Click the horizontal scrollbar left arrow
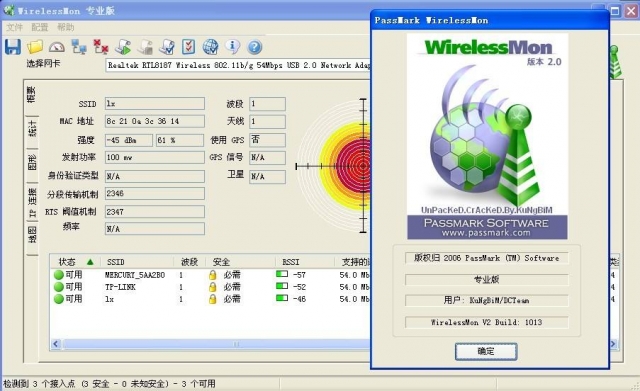Image resolution: width=640 pixels, height=391 pixels. (x=56, y=344)
